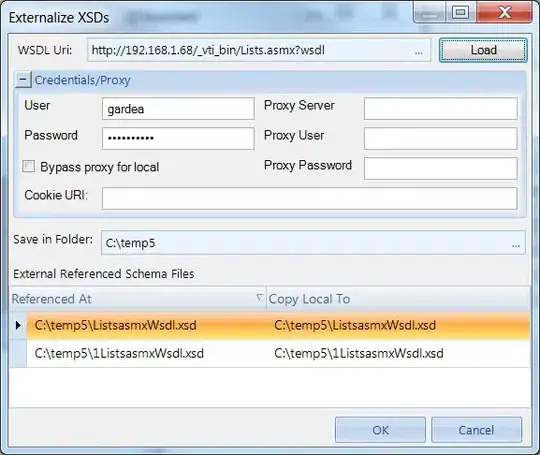This screenshot has height=455, width=540.
Task: Click the Credentials/Proxy header label
Action: coord(83,80)
